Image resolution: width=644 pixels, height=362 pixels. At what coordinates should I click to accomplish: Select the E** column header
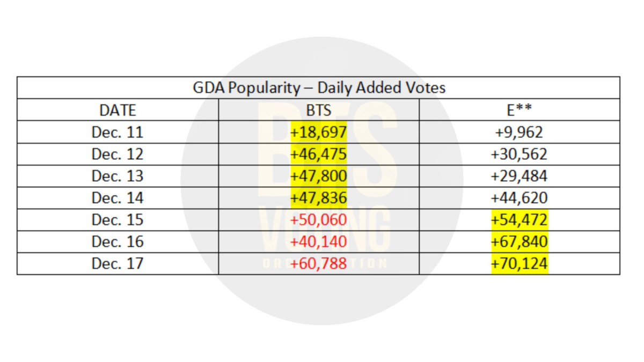519,110
